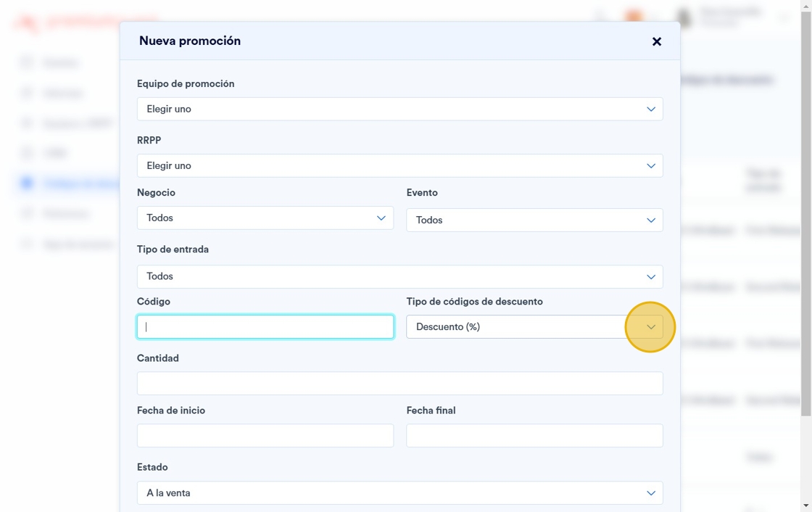
Task: Close the Nueva promoción dialog
Action: (x=656, y=41)
